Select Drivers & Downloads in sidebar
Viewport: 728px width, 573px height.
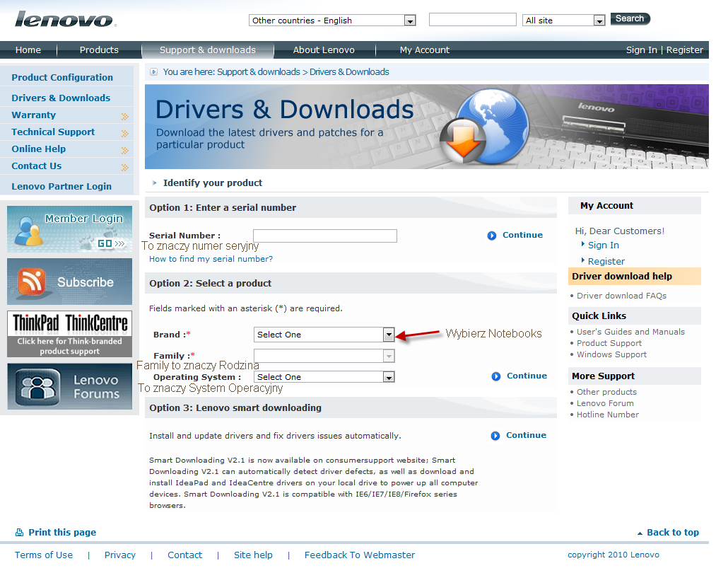(61, 98)
